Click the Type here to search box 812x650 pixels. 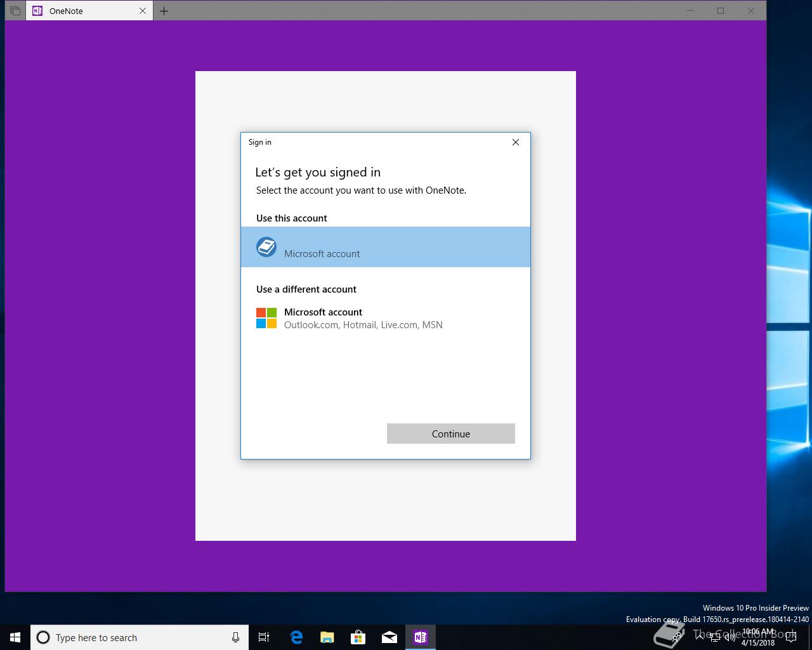click(x=140, y=637)
